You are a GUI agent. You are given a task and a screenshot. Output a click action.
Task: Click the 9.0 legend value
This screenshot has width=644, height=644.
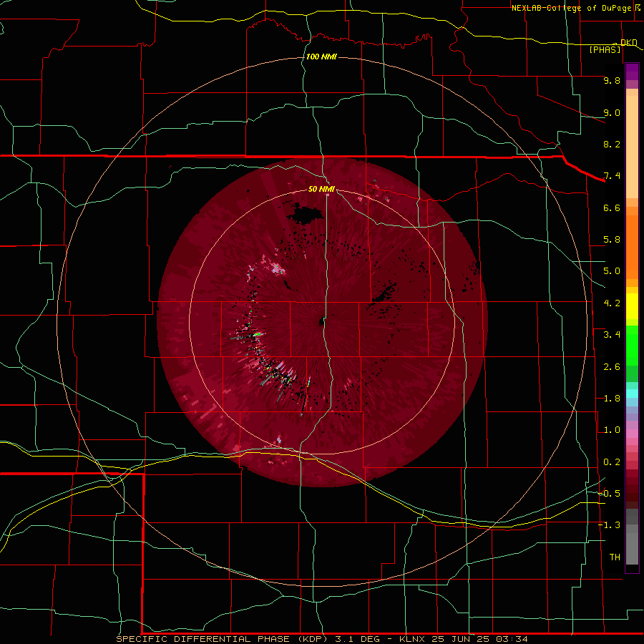coord(612,112)
